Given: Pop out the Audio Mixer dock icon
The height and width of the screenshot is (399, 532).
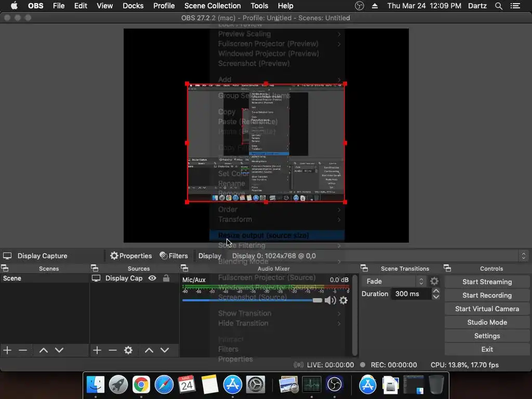Looking at the screenshot, I should click(184, 269).
